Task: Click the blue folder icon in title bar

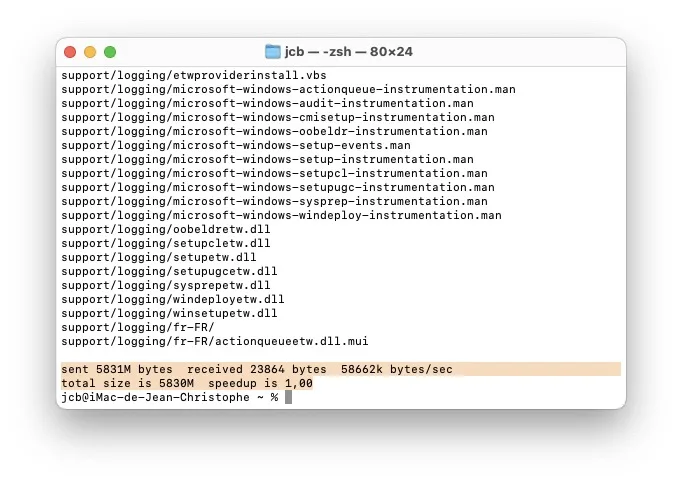Action: (x=273, y=51)
